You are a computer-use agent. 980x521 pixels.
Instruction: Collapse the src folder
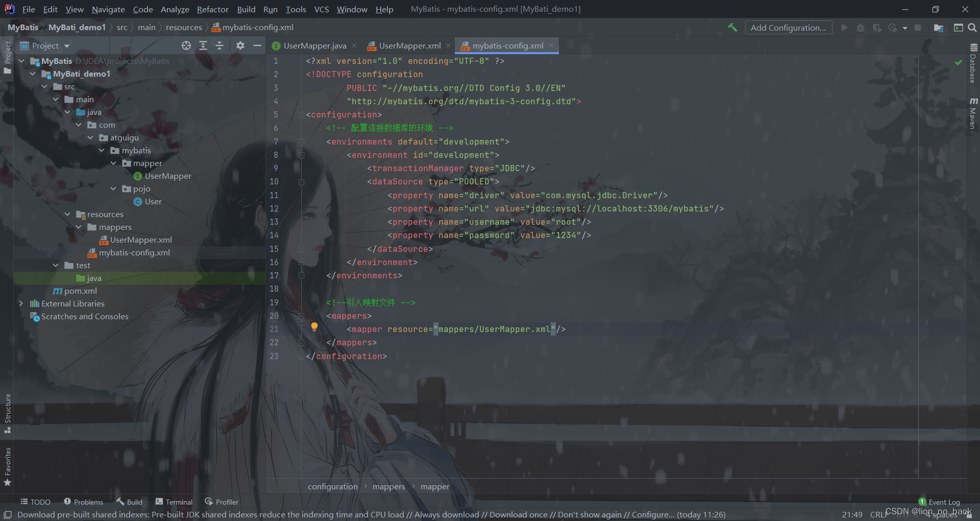pyautogui.click(x=44, y=86)
